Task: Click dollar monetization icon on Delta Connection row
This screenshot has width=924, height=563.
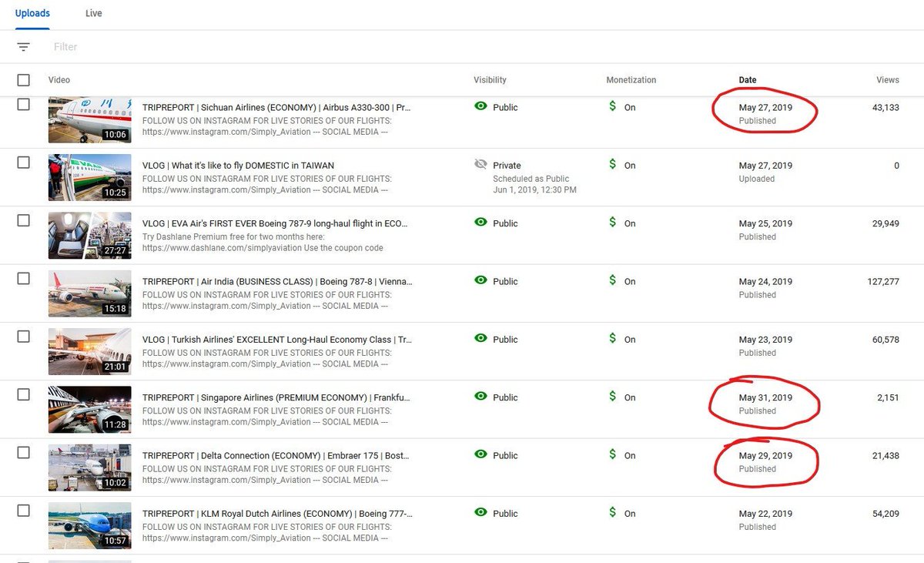Action: coord(613,454)
